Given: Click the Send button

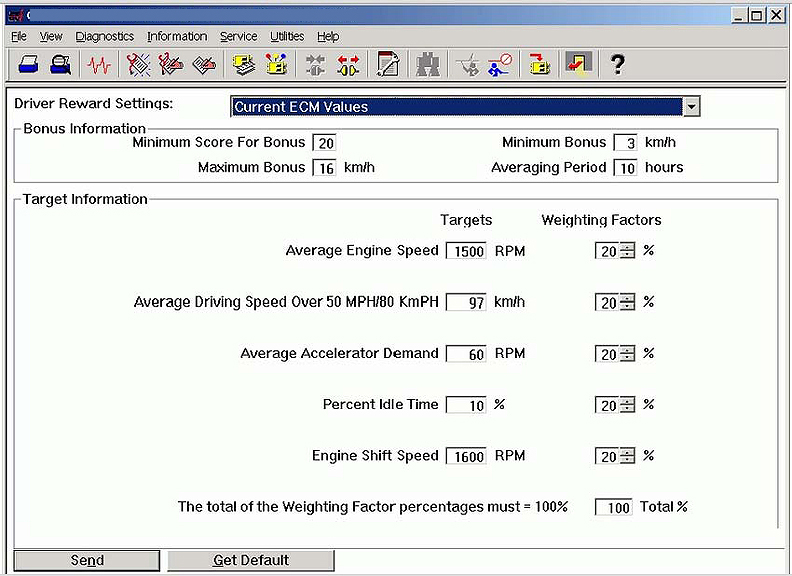Looking at the screenshot, I should [87, 560].
